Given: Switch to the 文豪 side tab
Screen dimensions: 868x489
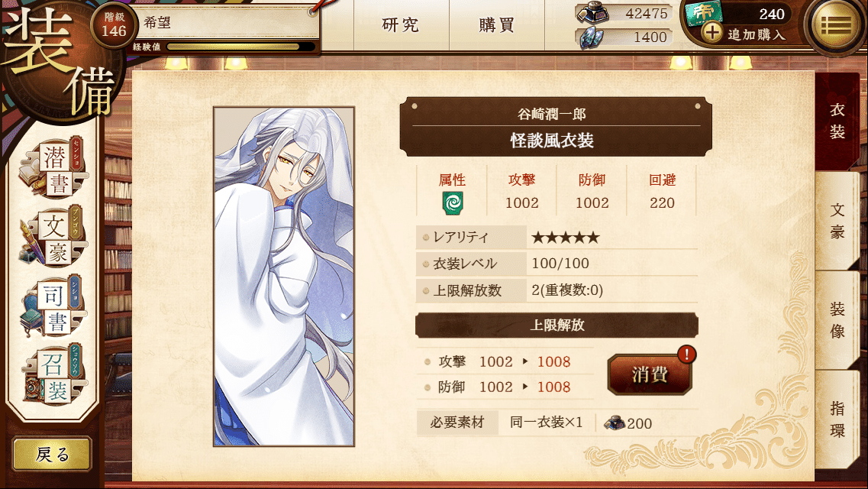Looking at the screenshot, I should 837,220.
